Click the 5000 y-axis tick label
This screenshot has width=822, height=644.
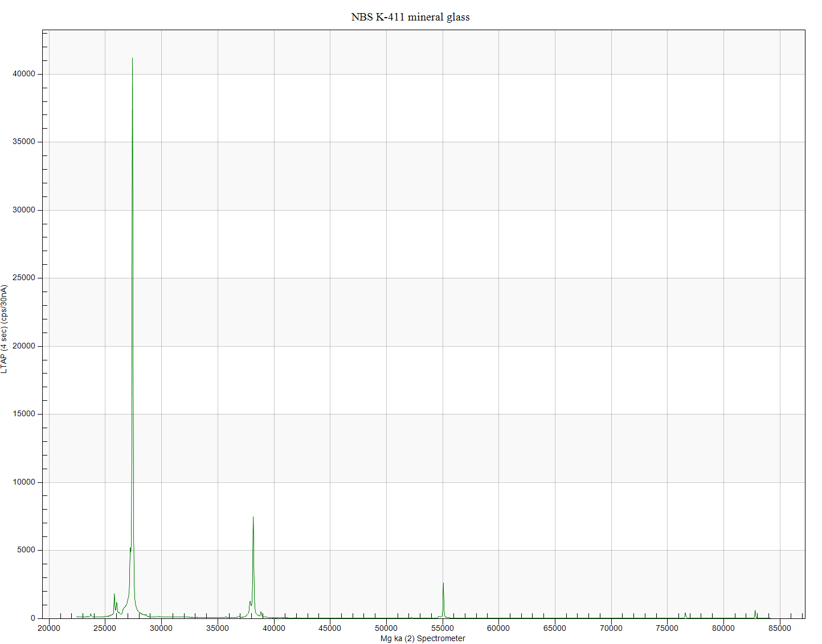[x=26, y=550]
